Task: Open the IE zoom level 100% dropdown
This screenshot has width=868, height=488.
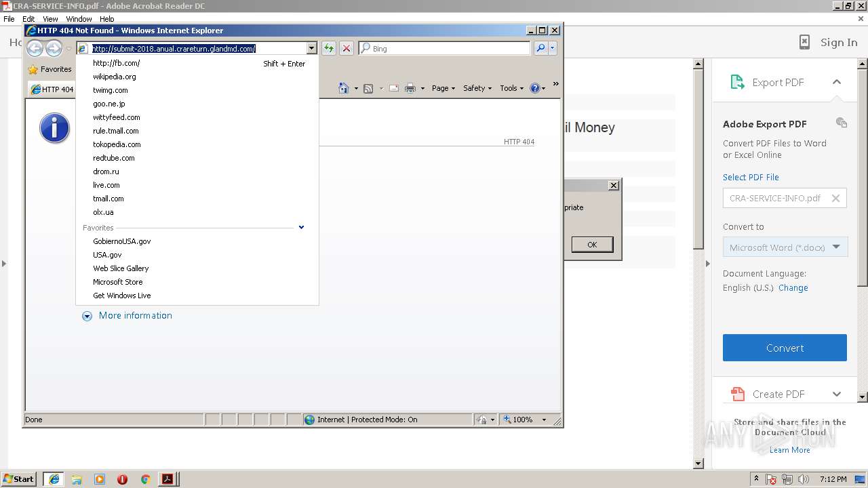Action: [x=544, y=420]
